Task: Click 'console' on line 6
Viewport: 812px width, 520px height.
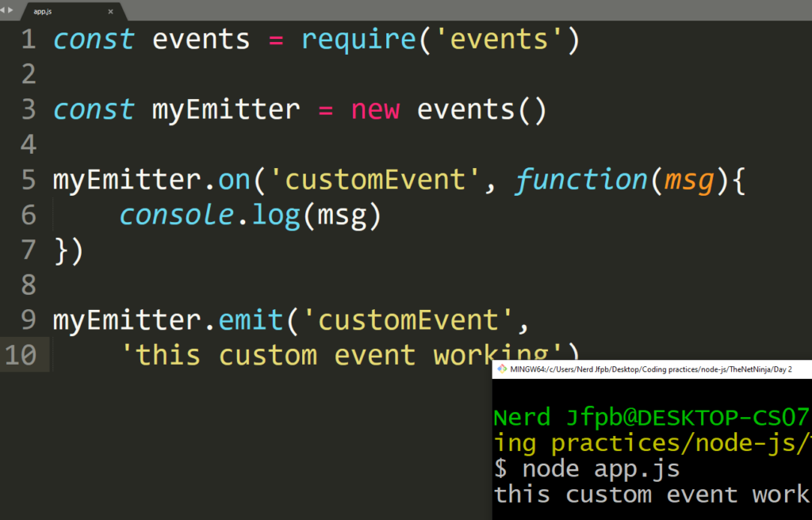Action: pyautogui.click(x=177, y=215)
